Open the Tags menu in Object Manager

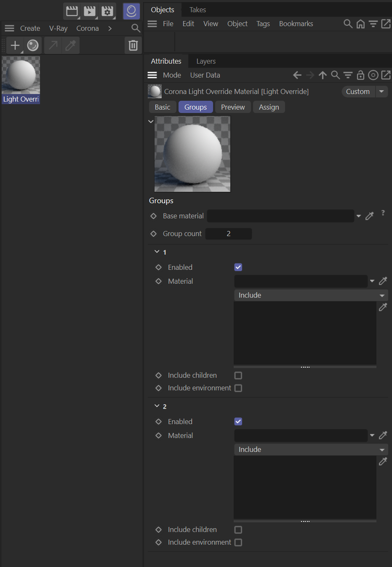(x=263, y=24)
